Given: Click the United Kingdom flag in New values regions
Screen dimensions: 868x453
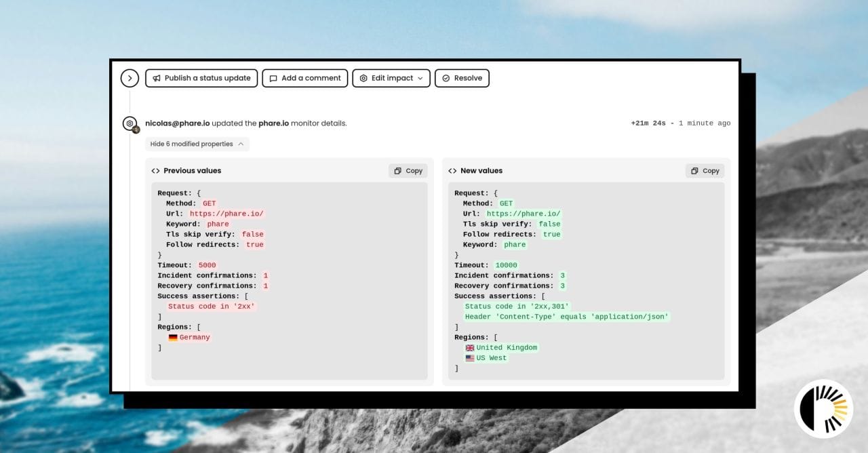Looking at the screenshot, I should click(x=471, y=347).
